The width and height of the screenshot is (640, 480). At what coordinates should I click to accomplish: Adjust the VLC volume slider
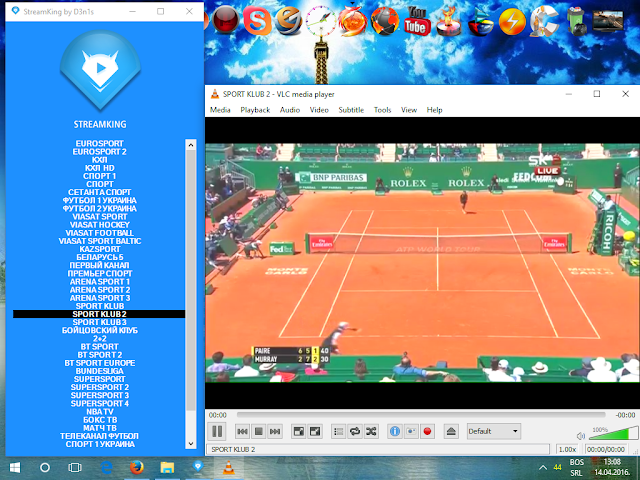click(613, 433)
